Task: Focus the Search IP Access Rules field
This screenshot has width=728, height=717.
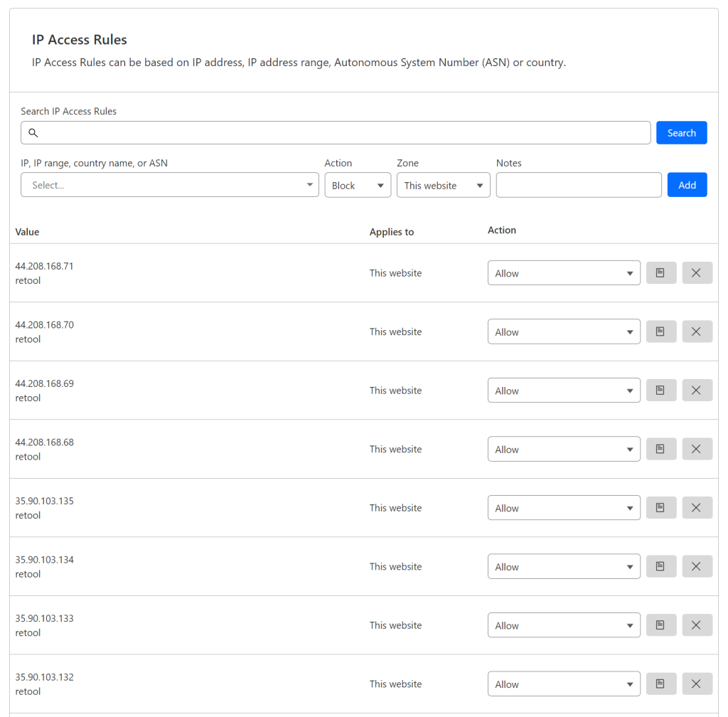Action: (x=336, y=133)
